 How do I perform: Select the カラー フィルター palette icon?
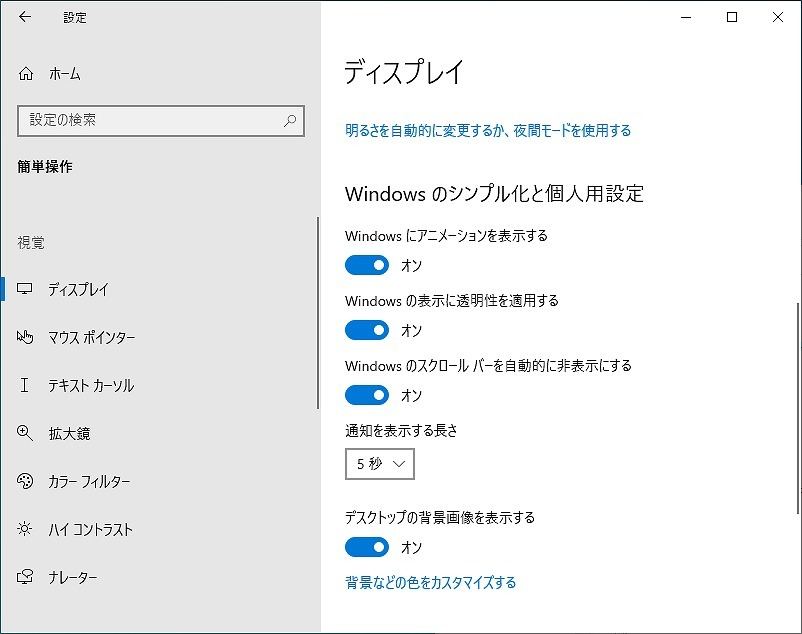point(25,481)
